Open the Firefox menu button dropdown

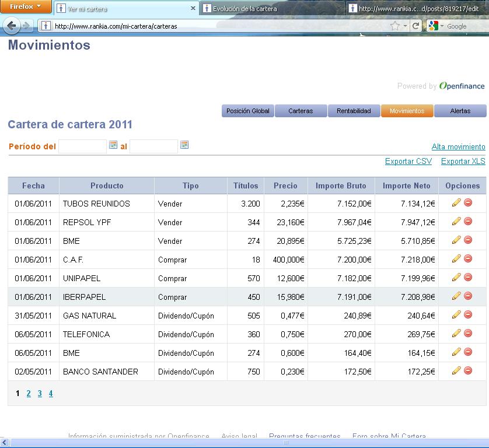click(x=26, y=6)
